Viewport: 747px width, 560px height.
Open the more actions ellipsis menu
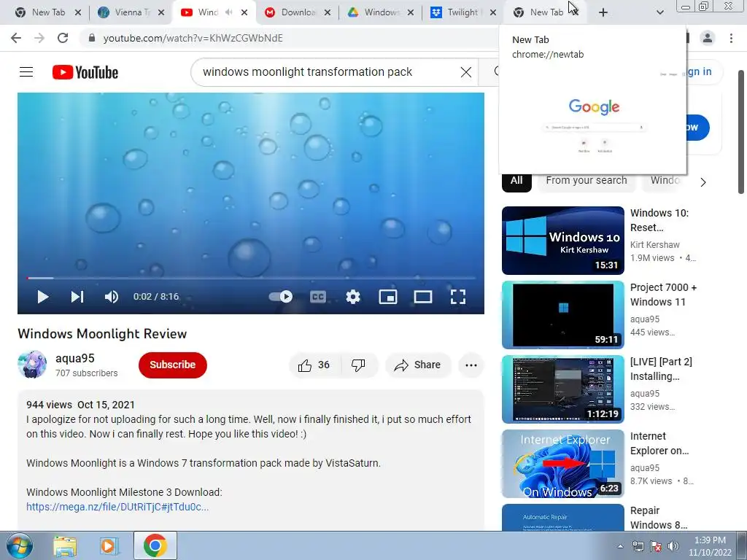pos(471,365)
